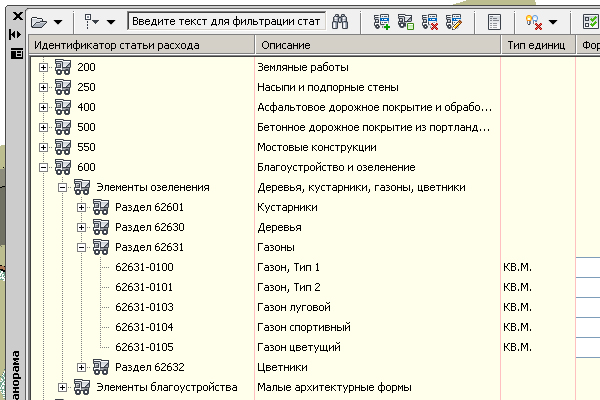Expand the 400 category node

(x=44, y=107)
